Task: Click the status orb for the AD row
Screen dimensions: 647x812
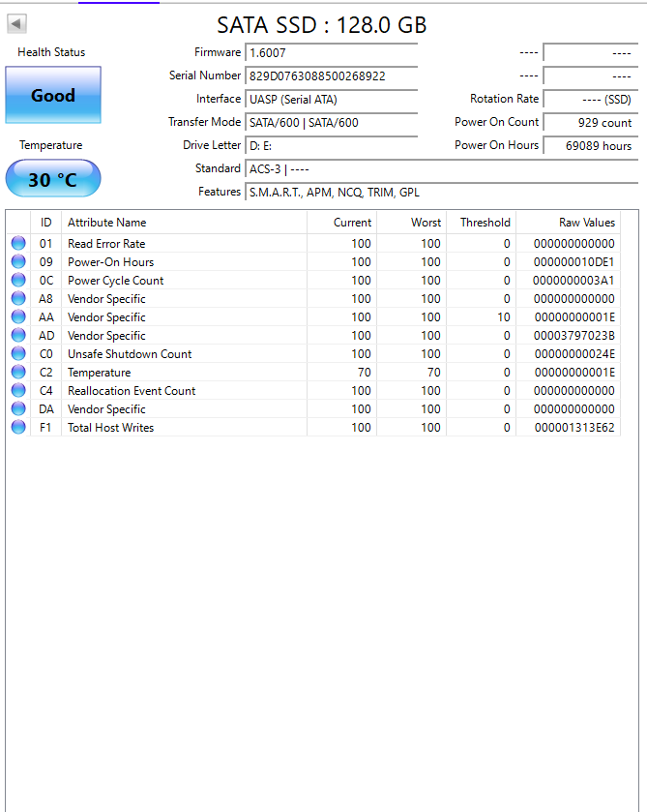Action: (x=18, y=335)
